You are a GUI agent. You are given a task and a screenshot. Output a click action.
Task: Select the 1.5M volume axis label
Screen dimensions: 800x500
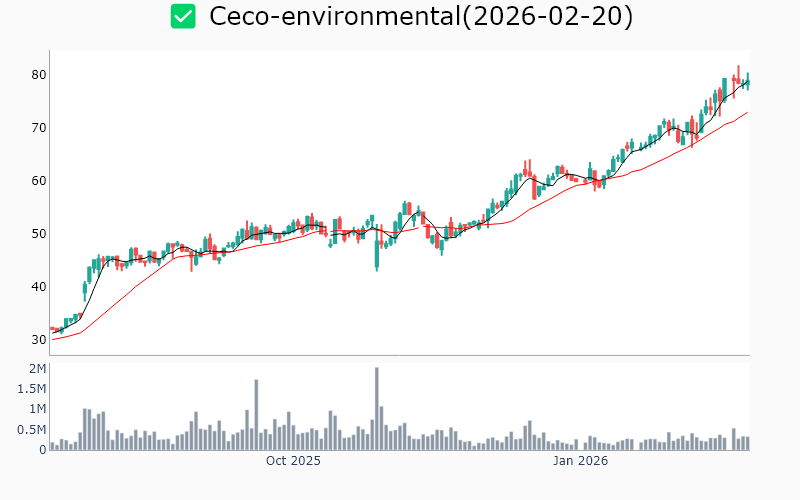(x=31, y=389)
